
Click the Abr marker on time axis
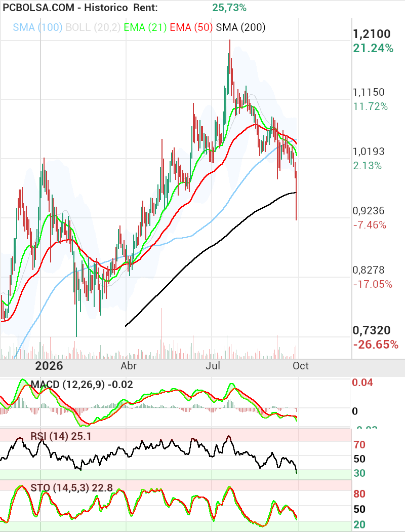click(129, 366)
